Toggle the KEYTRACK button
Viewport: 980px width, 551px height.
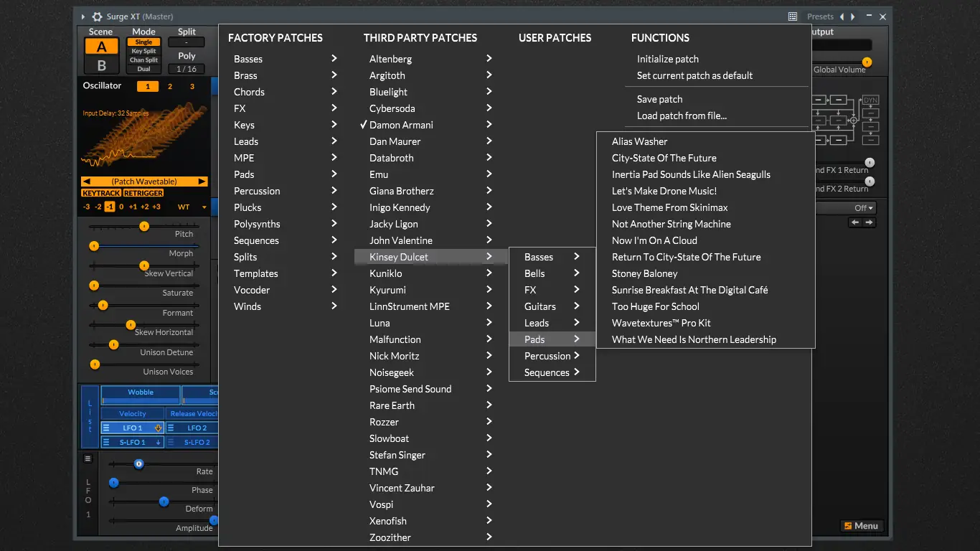[x=101, y=193]
